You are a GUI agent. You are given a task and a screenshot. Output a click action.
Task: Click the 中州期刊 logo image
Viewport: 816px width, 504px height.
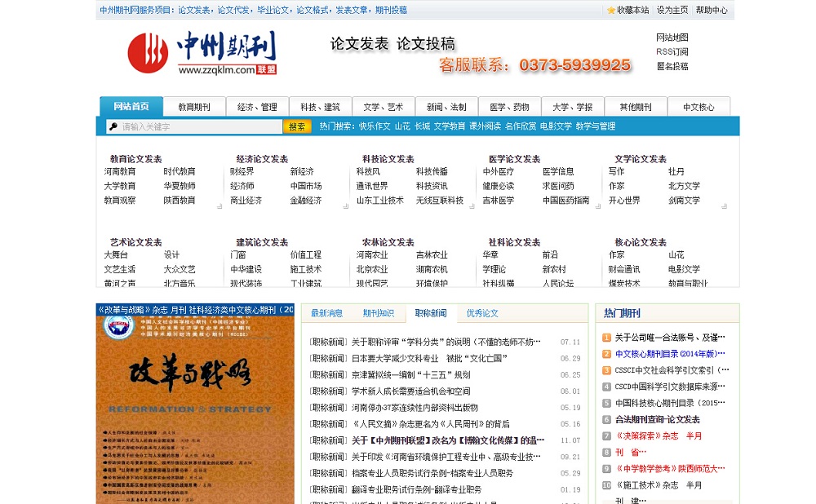pos(202,52)
